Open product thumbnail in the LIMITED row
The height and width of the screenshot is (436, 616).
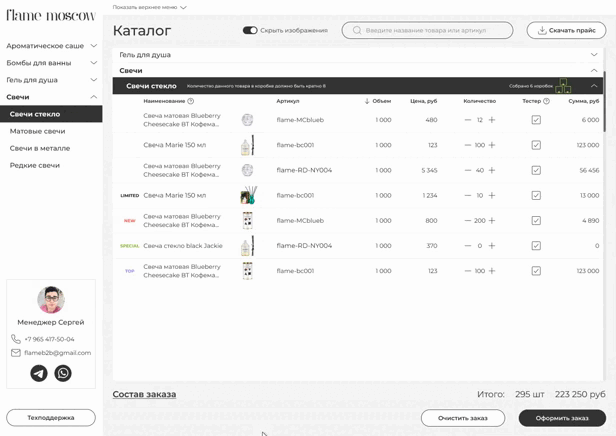click(248, 195)
